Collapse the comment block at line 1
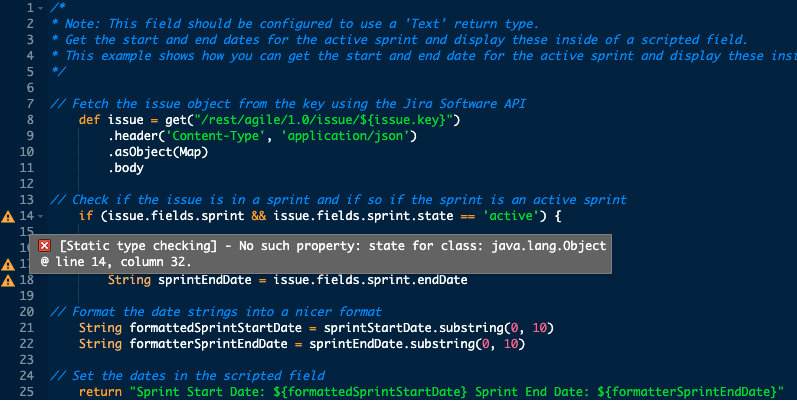Screen dimensions: 797x405 click(x=41, y=8)
